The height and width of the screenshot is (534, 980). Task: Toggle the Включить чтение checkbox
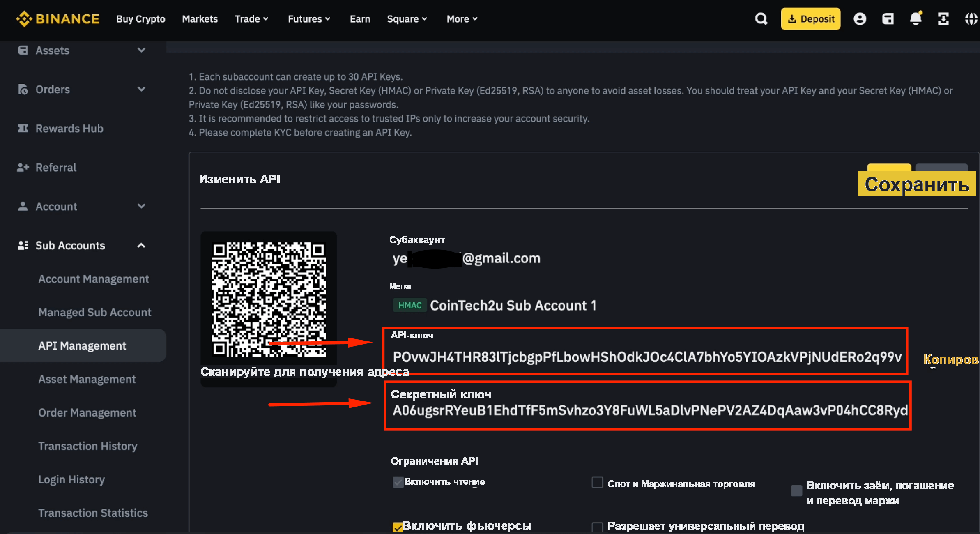pyautogui.click(x=398, y=482)
